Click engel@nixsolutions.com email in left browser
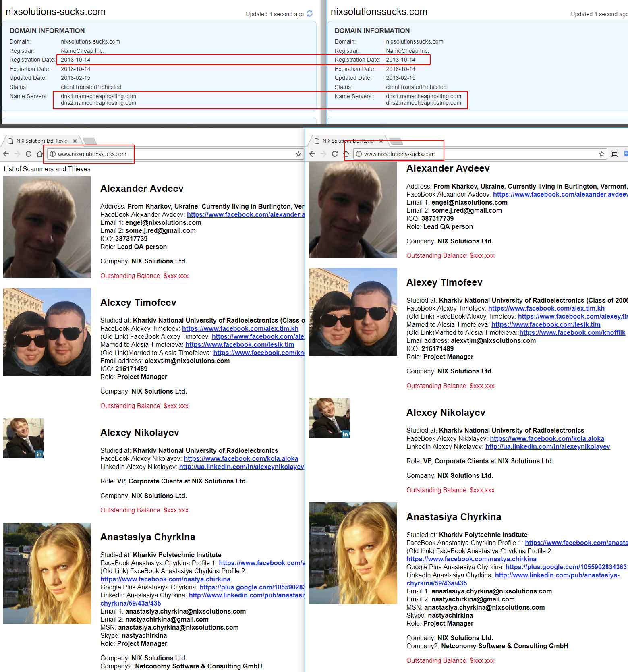Viewport: 628px width, 672px height. (164, 222)
